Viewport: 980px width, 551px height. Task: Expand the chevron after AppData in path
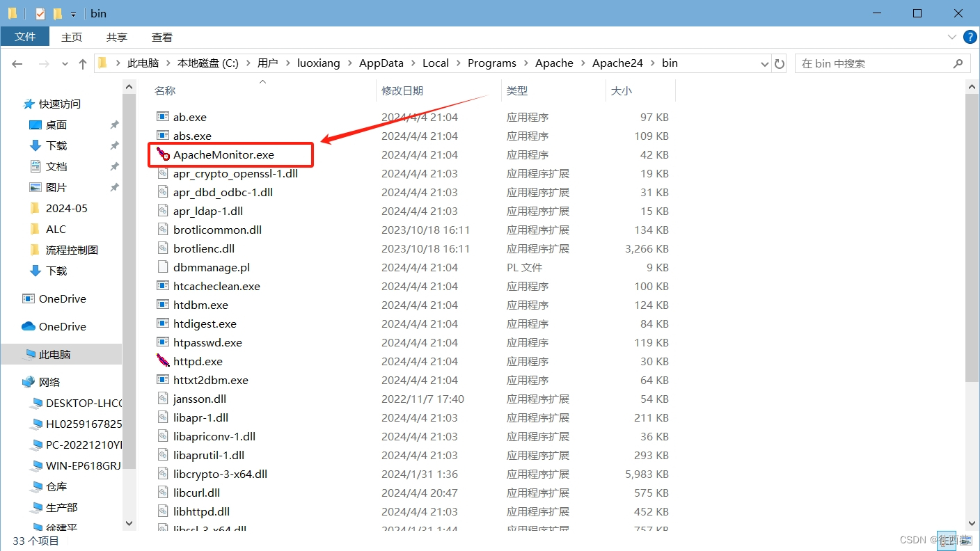coord(413,63)
